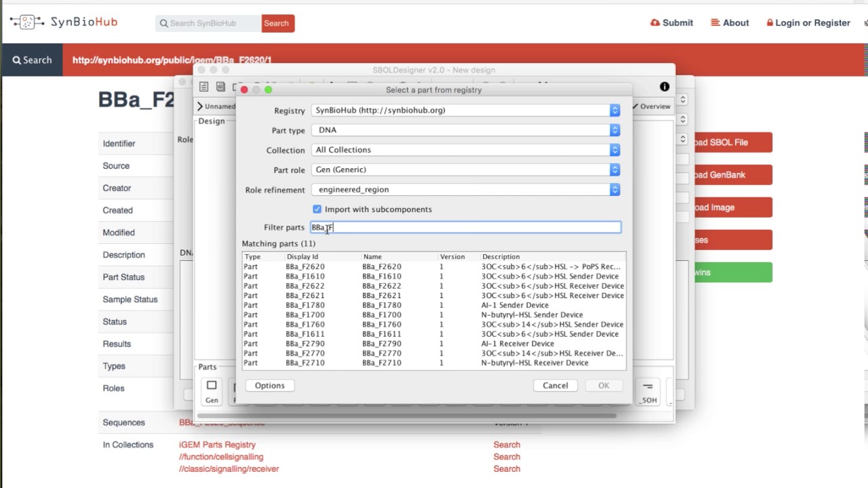868x488 pixels.
Task: Select the BBa_F1611 row in matching parts
Action: tap(434, 334)
